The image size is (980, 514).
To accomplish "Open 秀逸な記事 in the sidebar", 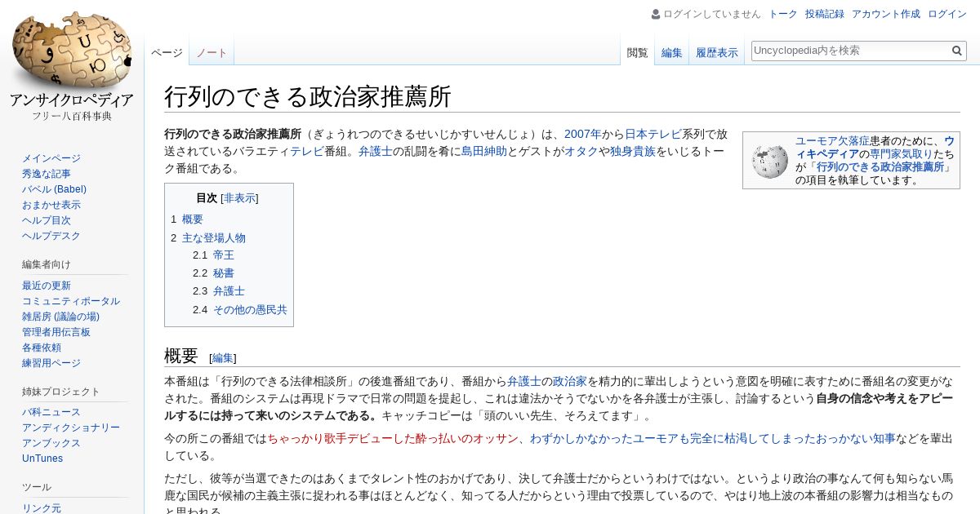I will [x=47, y=174].
